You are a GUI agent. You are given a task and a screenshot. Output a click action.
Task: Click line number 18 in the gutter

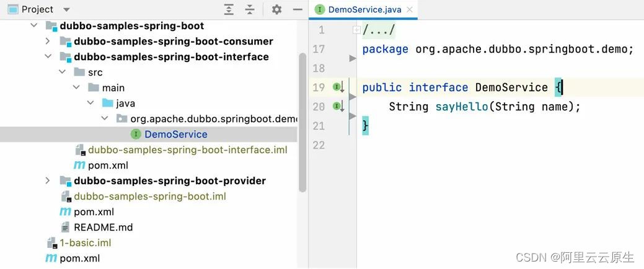(319, 68)
